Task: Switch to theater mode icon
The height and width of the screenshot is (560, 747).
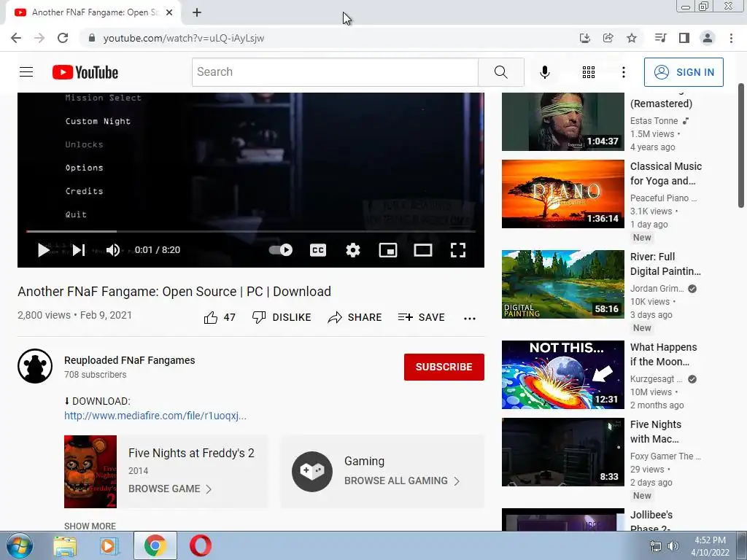Action: [x=423, y=250]
